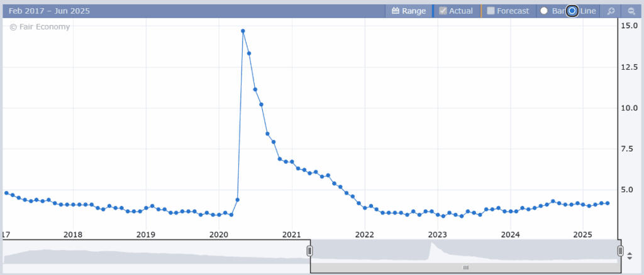Click the last data point in 2025
Image resolution: width=644 pixels, height=275 pixels.
(608, 203)
